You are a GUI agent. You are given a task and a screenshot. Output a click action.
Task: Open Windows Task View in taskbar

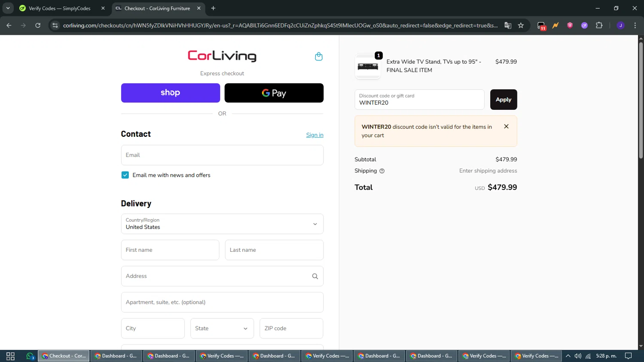click(x=10, y=356)
